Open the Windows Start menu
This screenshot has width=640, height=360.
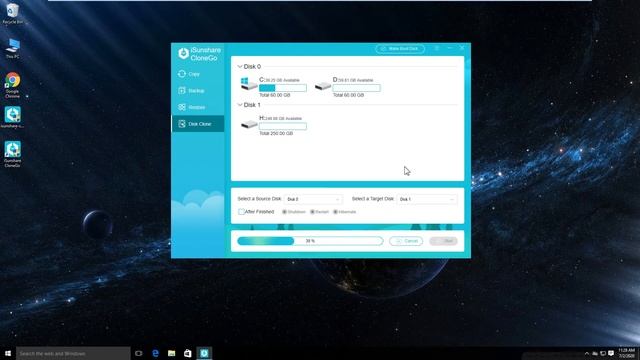8,353
